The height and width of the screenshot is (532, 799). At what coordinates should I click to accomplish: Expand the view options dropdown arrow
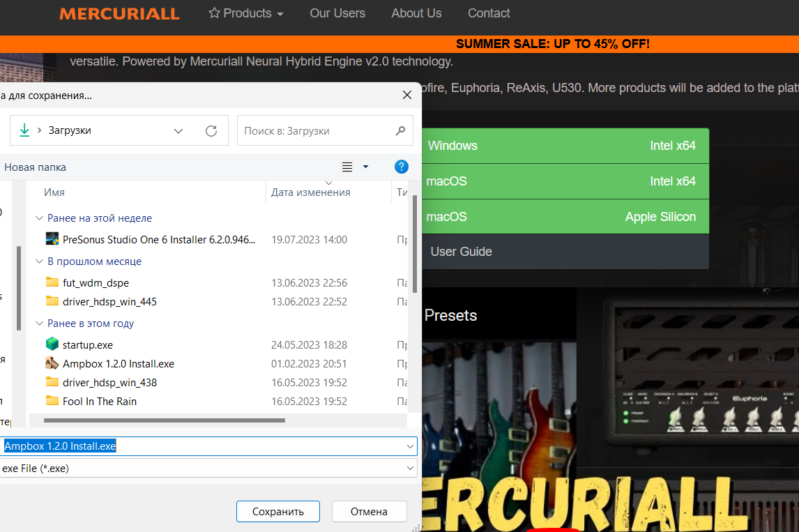click(365, 167)
